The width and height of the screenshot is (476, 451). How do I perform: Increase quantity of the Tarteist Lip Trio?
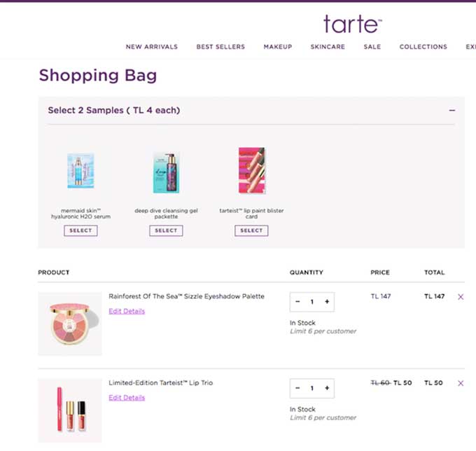327,388
